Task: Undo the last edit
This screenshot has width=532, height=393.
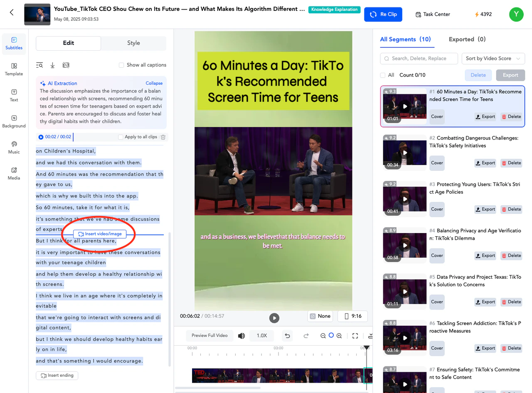Action: pos(287,336)
